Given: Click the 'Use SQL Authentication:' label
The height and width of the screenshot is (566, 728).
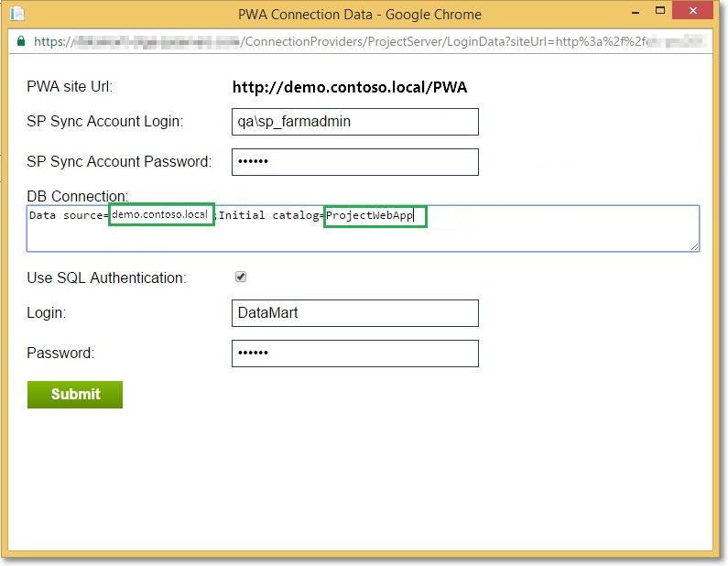Looking at the screenshot, I should [106, 278].
